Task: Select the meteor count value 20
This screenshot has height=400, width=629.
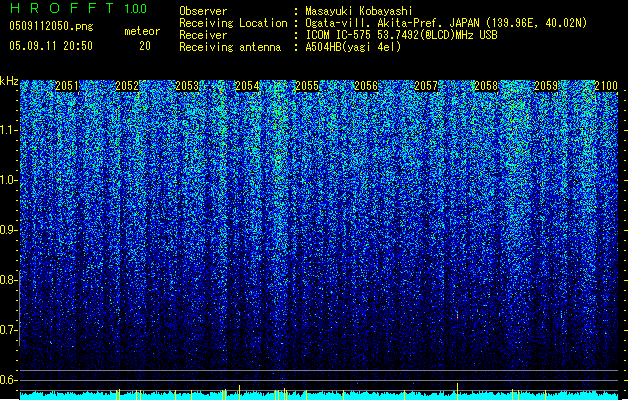Action: (145, 46)
